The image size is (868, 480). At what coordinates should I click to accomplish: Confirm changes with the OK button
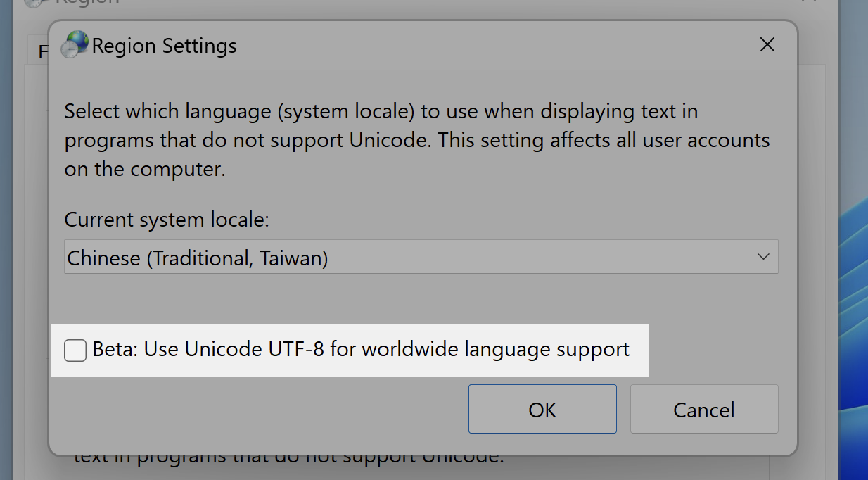pos(542,409)
